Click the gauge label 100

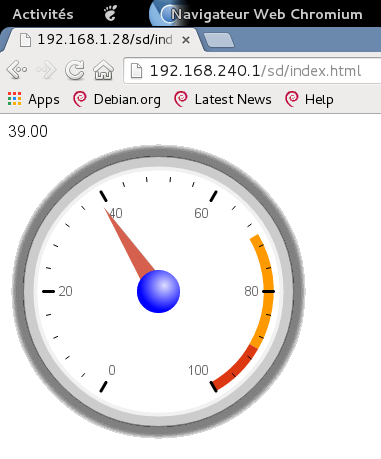198,370
